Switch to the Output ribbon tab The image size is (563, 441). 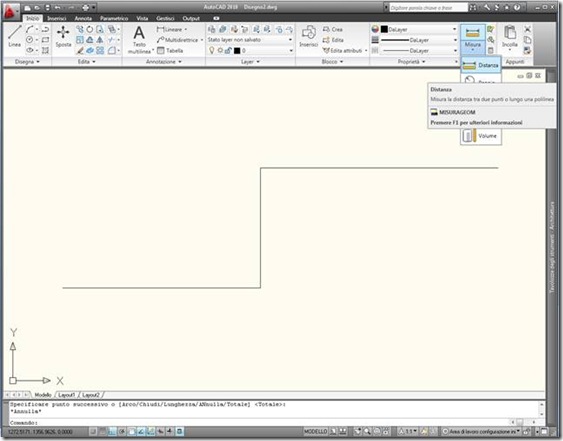tap(191, 18)
